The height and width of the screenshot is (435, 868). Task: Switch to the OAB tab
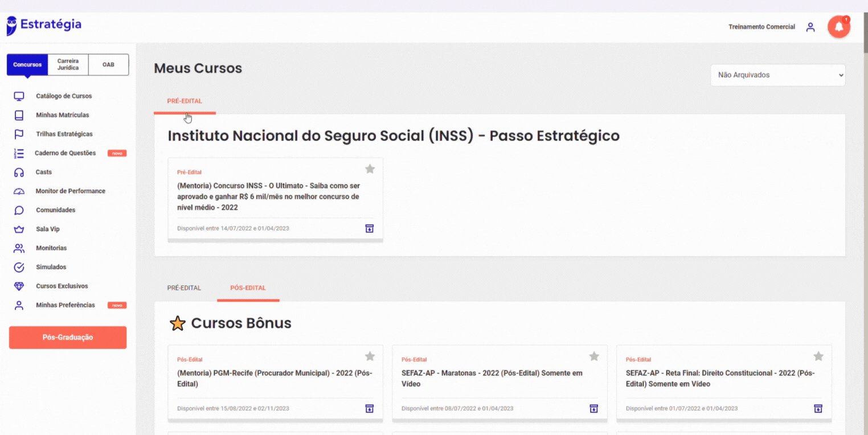coord(108,65)
